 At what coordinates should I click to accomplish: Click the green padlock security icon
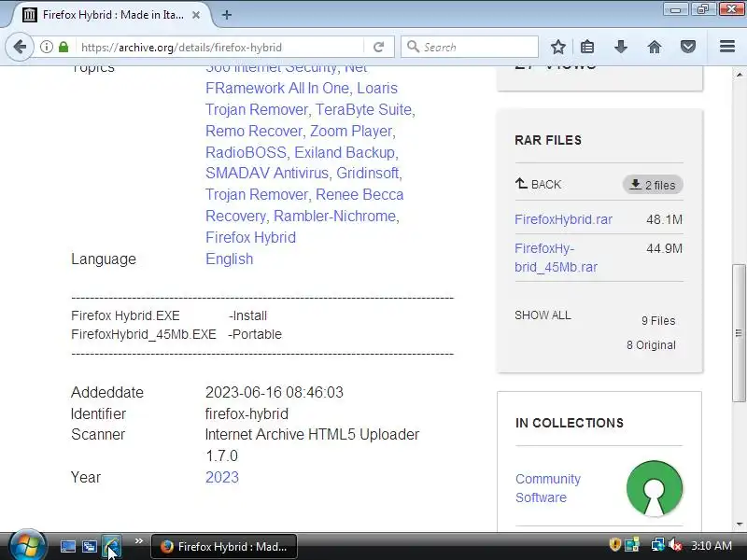click(63, 47)
